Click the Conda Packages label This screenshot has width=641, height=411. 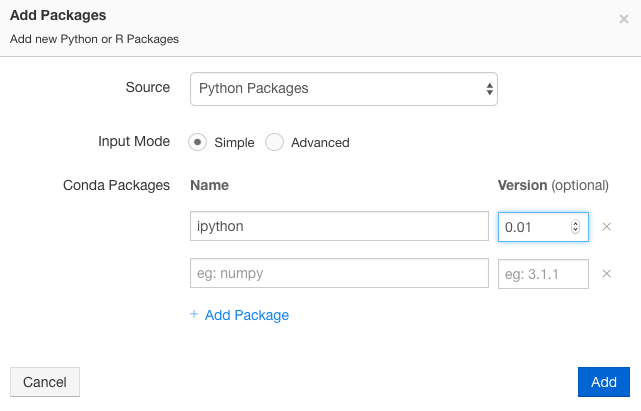tap(116, 185)
